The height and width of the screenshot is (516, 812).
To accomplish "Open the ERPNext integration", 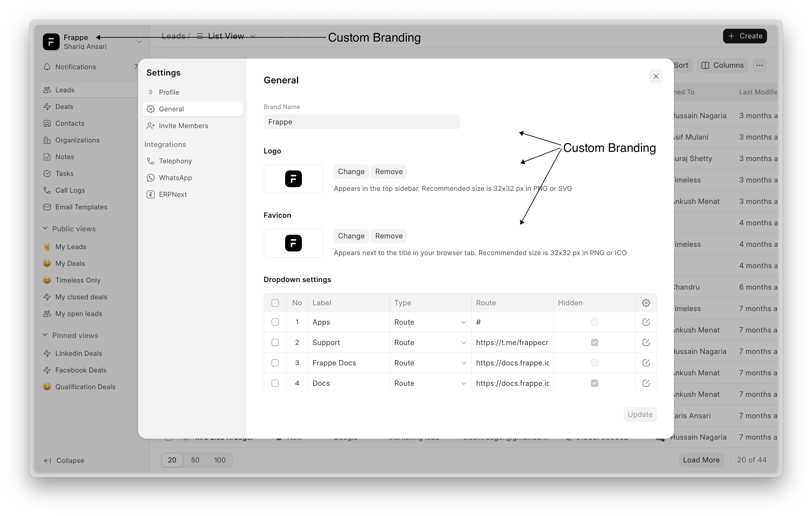I will click(x=172, y=194).
